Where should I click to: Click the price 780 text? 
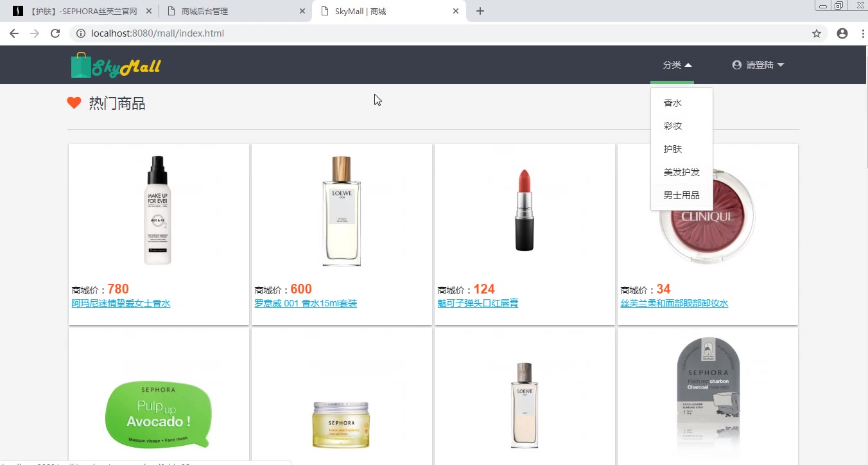tap(118, 289)
